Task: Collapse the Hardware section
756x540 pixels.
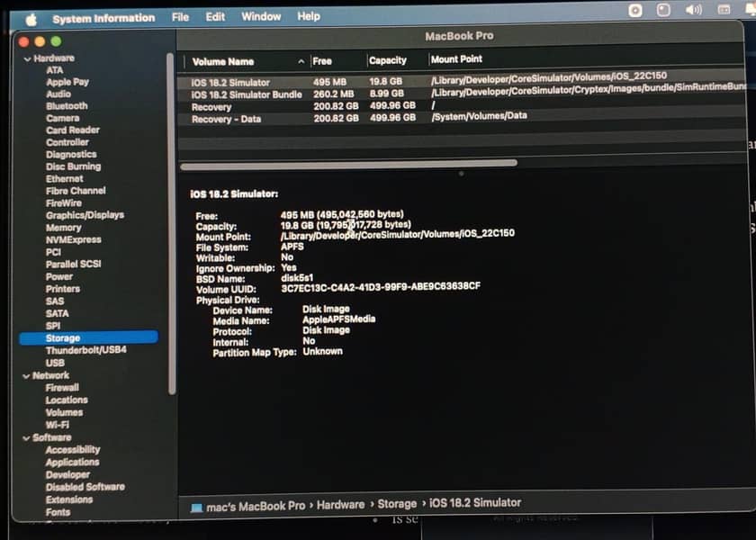Action: pyautogui.click(x=28, y=58)
